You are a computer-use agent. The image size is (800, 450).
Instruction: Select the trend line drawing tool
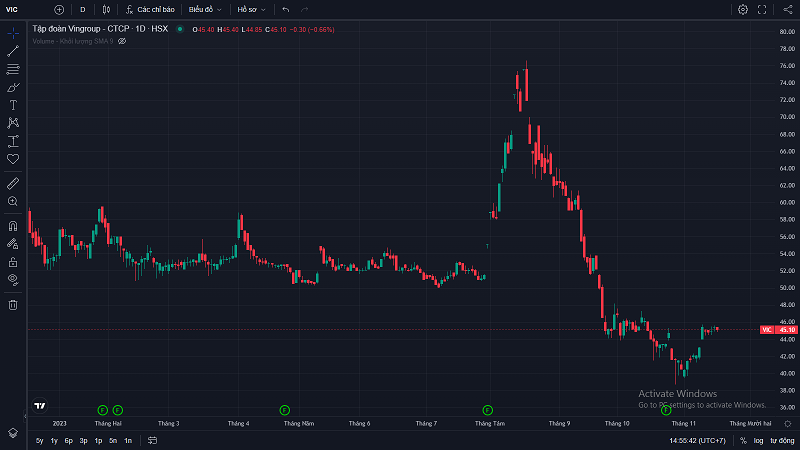(x=13, y=51)
